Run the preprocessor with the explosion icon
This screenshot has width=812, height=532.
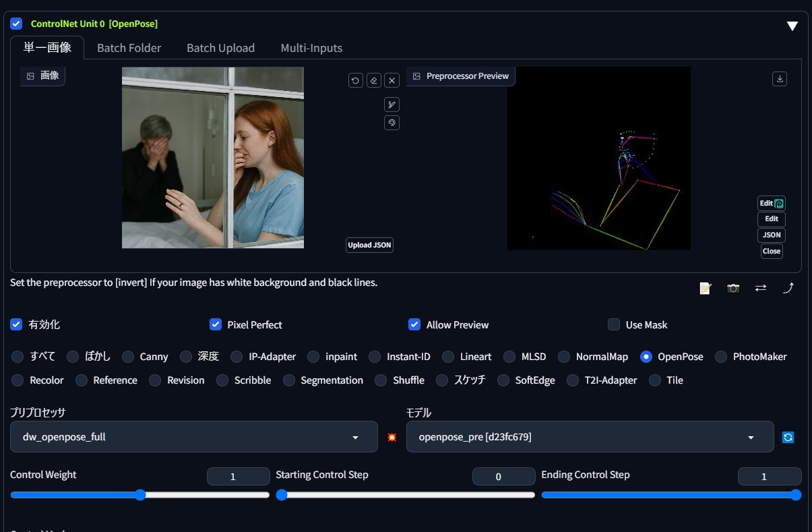coord(392,437)
